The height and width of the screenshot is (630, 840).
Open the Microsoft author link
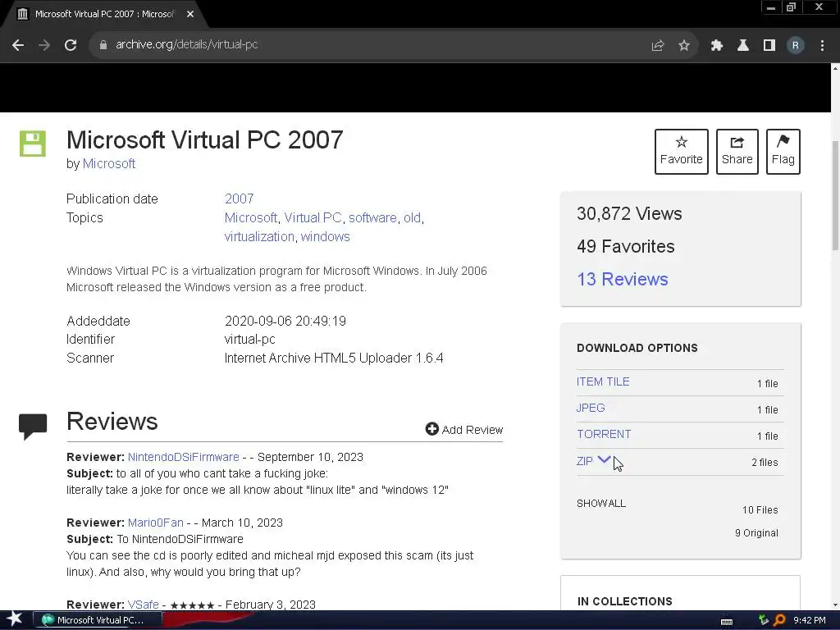pos(109,163)
